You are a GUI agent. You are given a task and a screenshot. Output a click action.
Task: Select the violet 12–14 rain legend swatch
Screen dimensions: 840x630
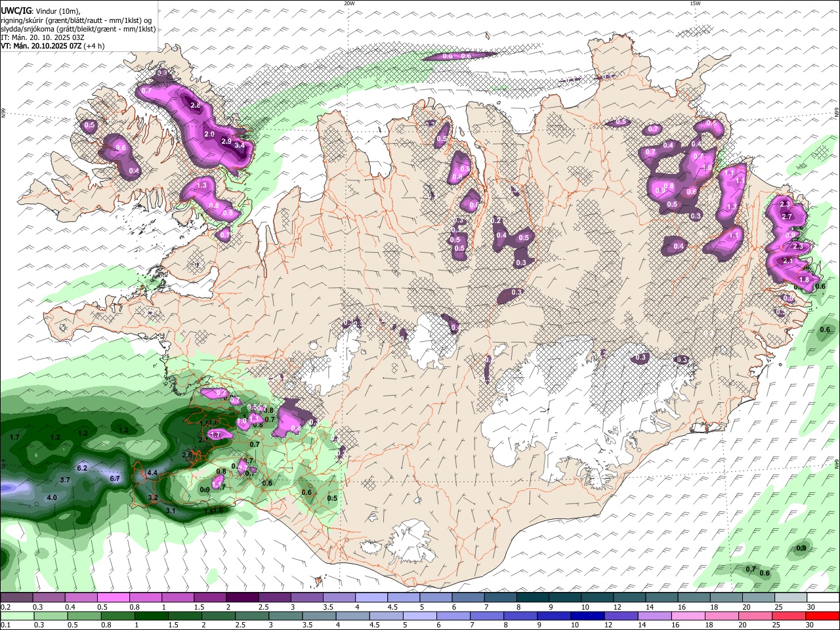[621, 616]
